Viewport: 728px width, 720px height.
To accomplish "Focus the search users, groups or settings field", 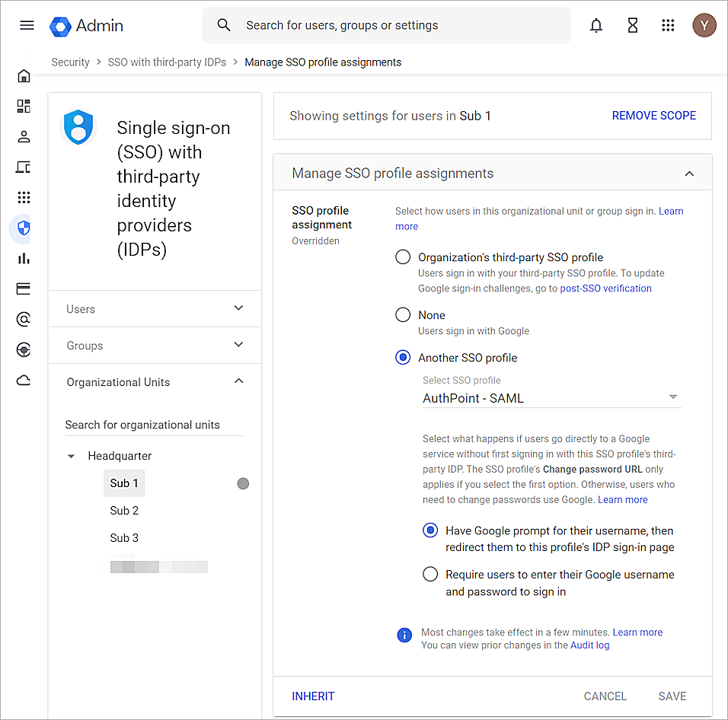I will (x=386, y=25).
